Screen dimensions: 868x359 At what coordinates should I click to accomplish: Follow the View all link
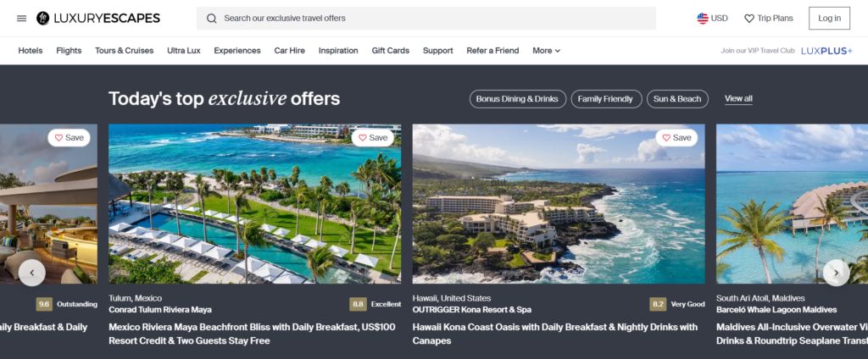click(x=738, y=99)
